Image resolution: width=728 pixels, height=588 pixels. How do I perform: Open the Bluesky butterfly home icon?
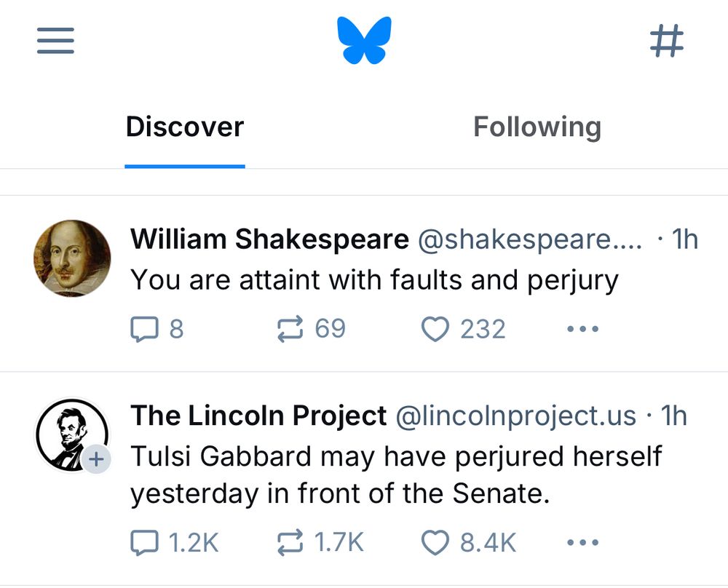pos(365,39)
